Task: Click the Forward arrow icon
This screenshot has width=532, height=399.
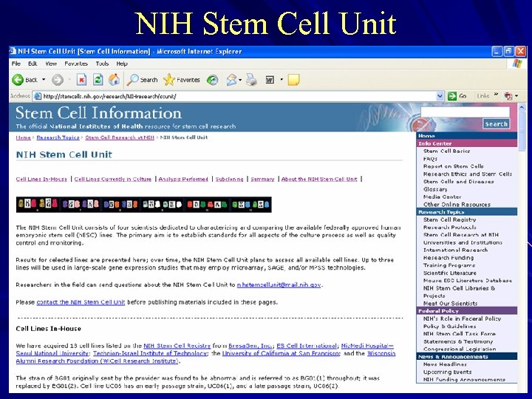Action: [x=58, y=80]
